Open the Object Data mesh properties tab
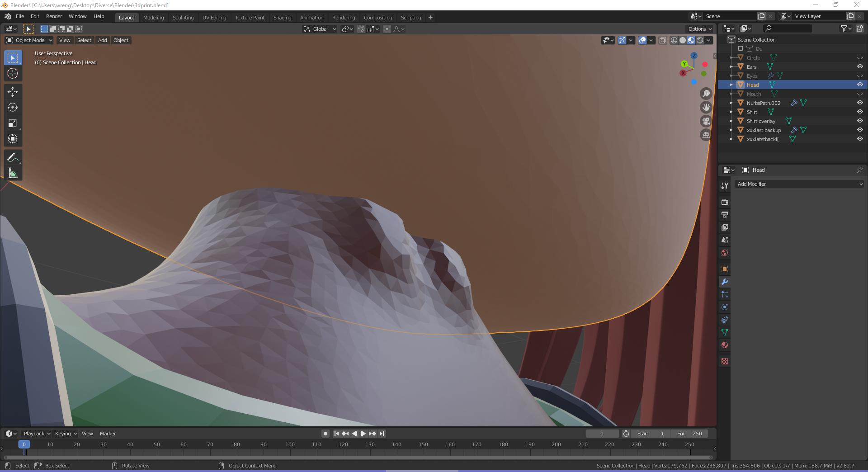Image resolution: width=868 pixels, height=472 pixels. click(725, 332)
